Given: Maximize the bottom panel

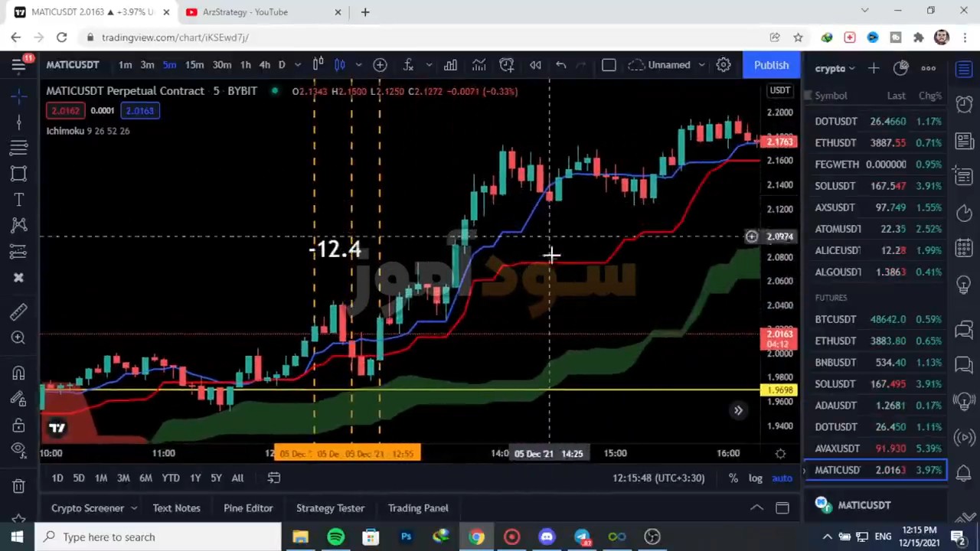Looking at the screenshot, I should [x=782, y=507].
